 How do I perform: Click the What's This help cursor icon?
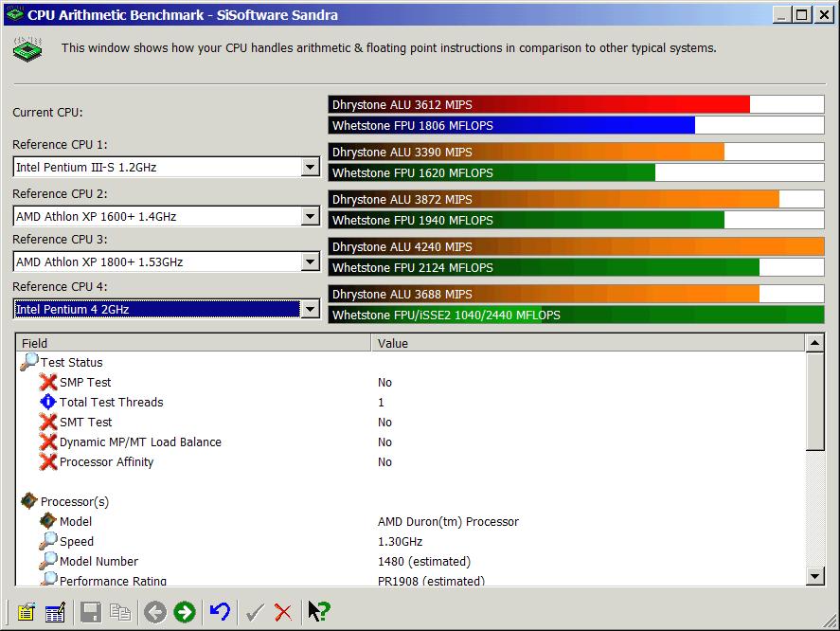(x=319, y=612)
